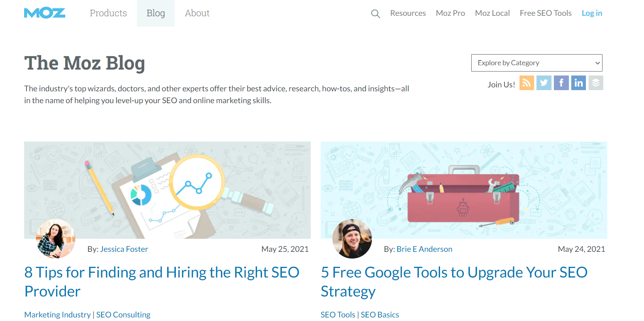Viewport: 644px width, 321px height.
Task: Select the About menu item
Action: pos(197,13)
